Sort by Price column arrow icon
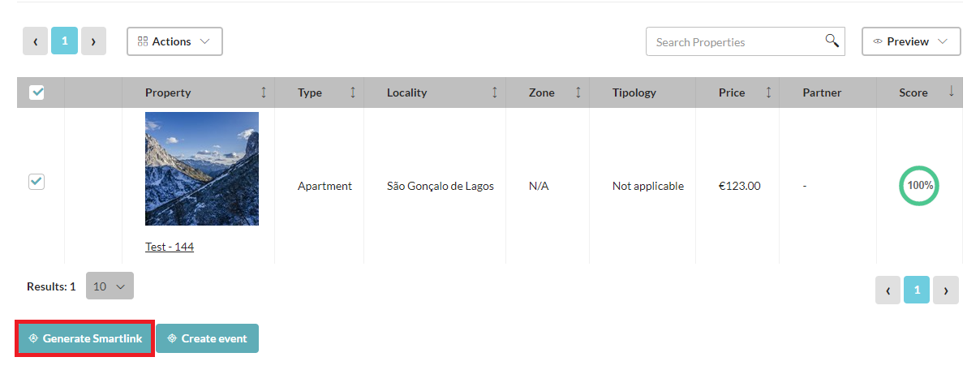 coord(768,92)
